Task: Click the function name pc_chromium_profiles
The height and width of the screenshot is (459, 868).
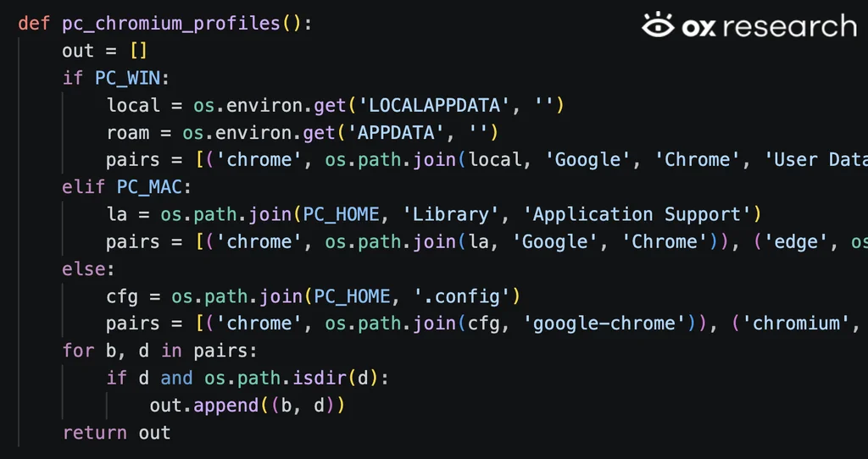Action: click(171, 25)
